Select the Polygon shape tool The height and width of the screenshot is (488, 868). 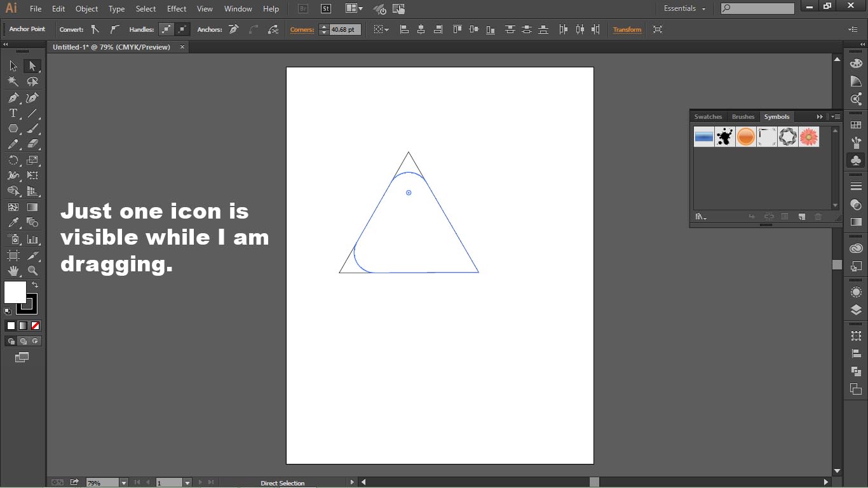[13, 128]
